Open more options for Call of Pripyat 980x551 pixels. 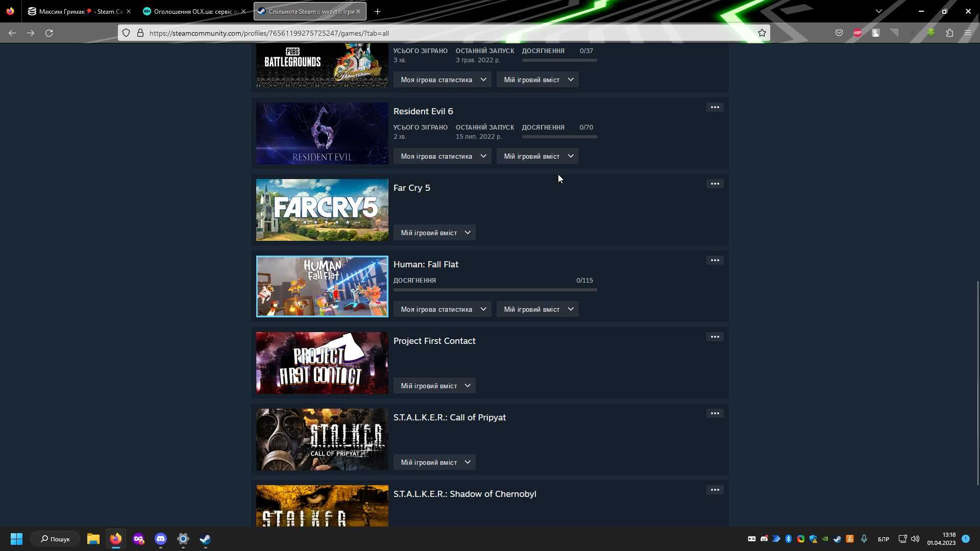click(x=715, y=413)
